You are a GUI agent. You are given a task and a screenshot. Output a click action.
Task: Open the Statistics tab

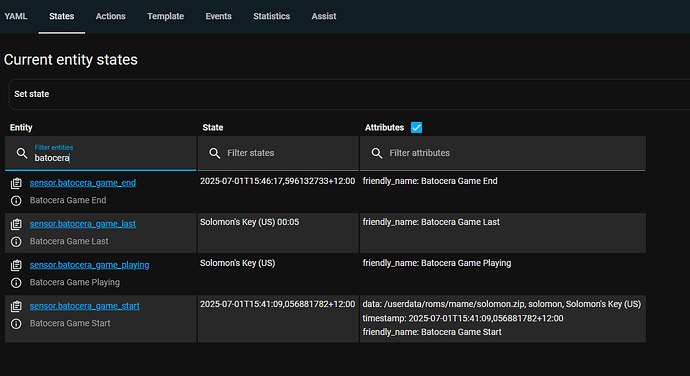click(272, 16)
